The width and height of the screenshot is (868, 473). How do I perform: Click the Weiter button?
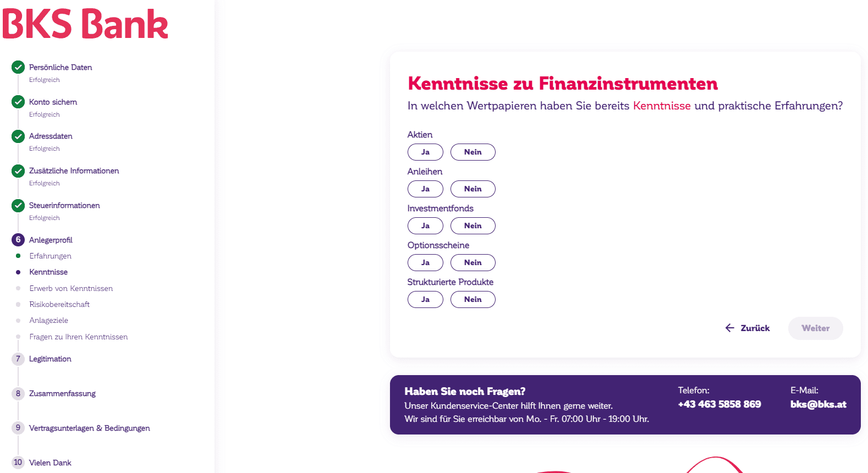pyautogui.click(x=815, y=328)
